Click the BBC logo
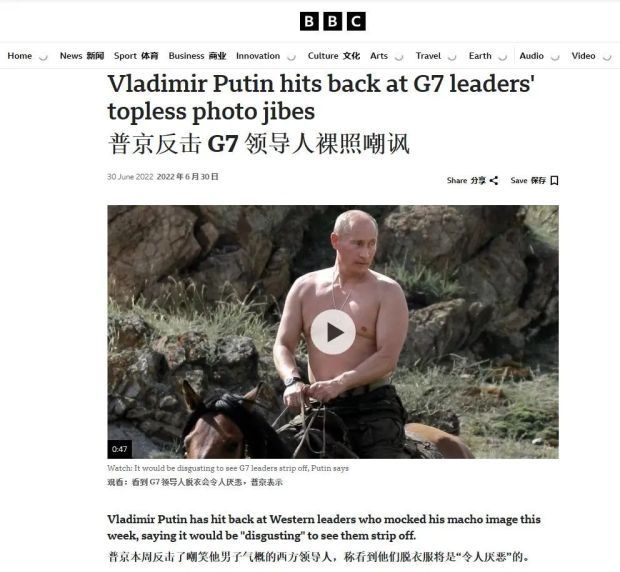620x572 pixels. tap(333, 21)
